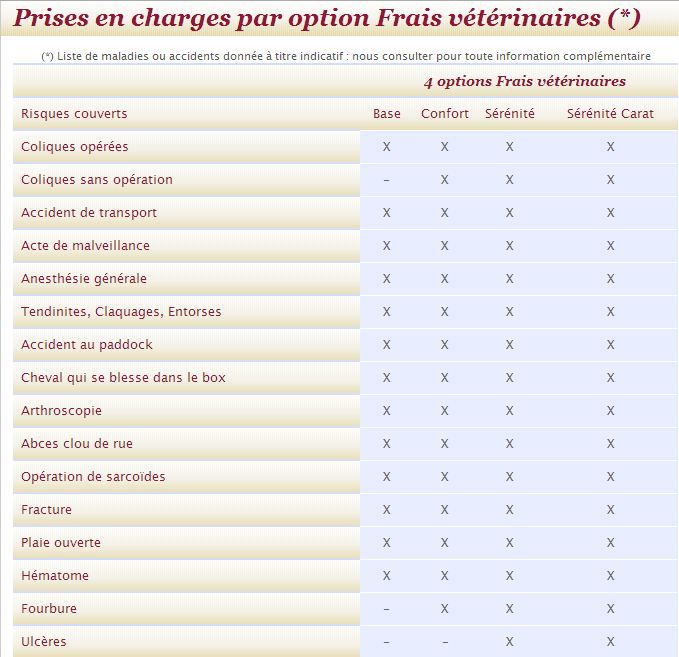
Task: Select the 'Risques couverts' column header
Action: (74, 114)
